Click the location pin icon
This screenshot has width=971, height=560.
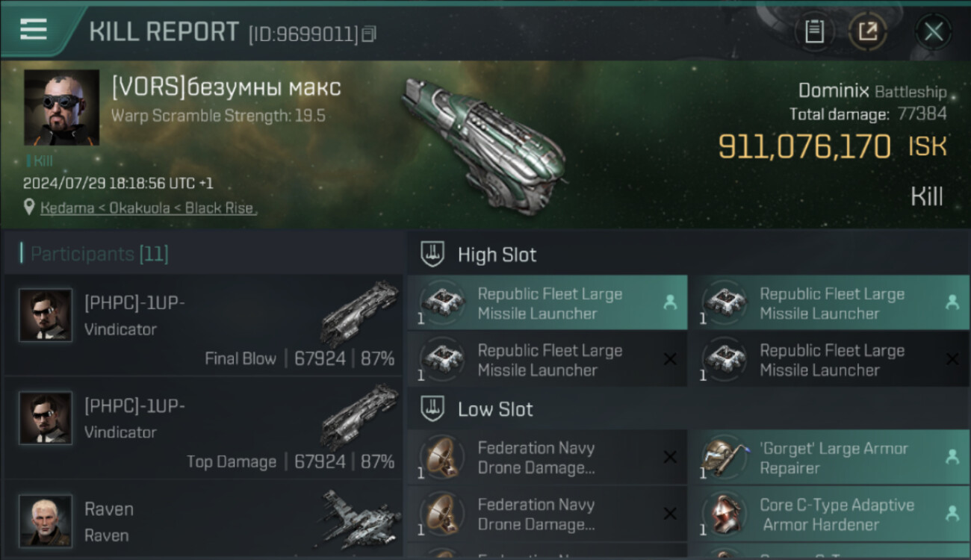click(x=29, y=208)
